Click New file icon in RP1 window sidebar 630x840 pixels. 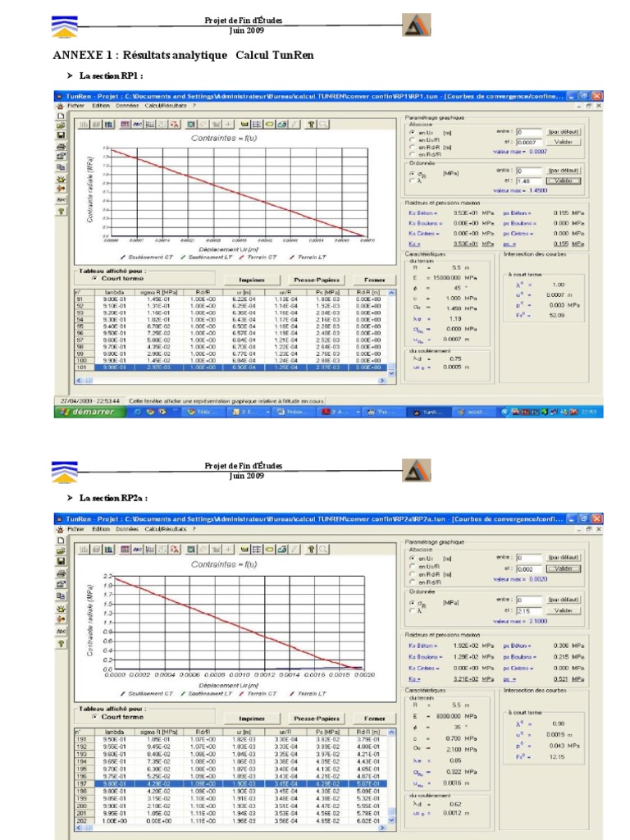61,115
